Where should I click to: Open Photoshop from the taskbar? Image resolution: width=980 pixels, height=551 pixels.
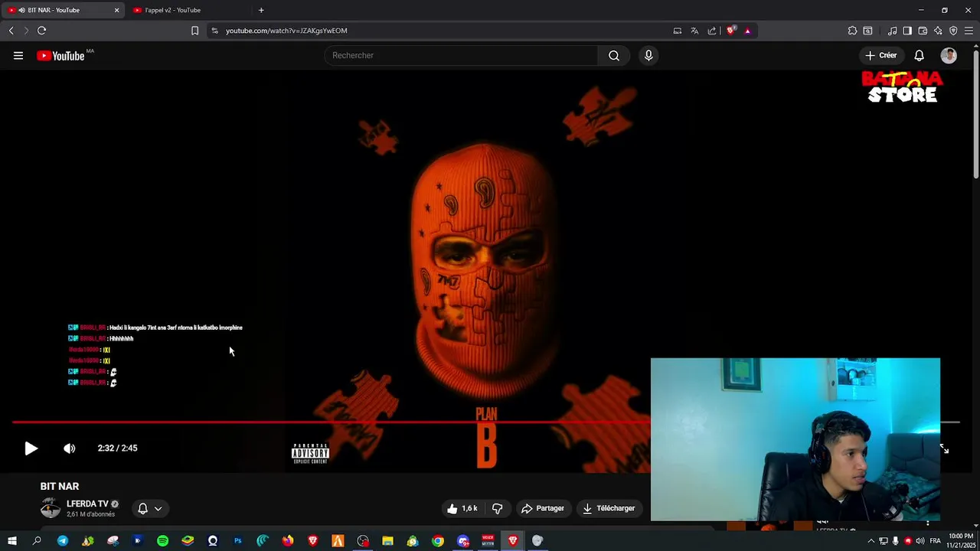tap(237, 541)
